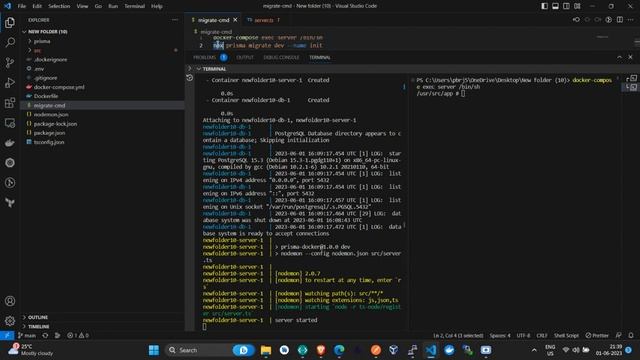Select the first terminal in terminal list
640x360 pixels.
pos(631,78)
